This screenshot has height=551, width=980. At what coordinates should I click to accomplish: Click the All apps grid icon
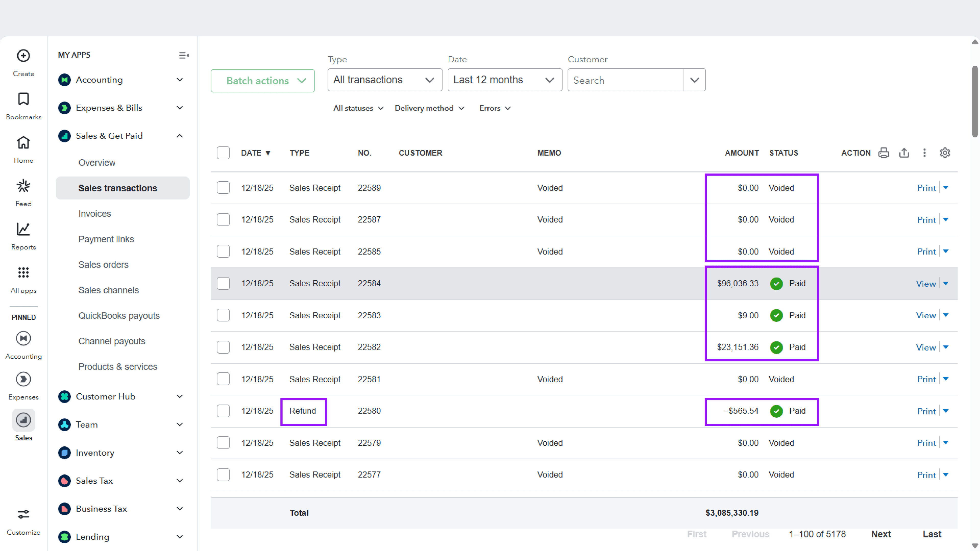point(23,273)
